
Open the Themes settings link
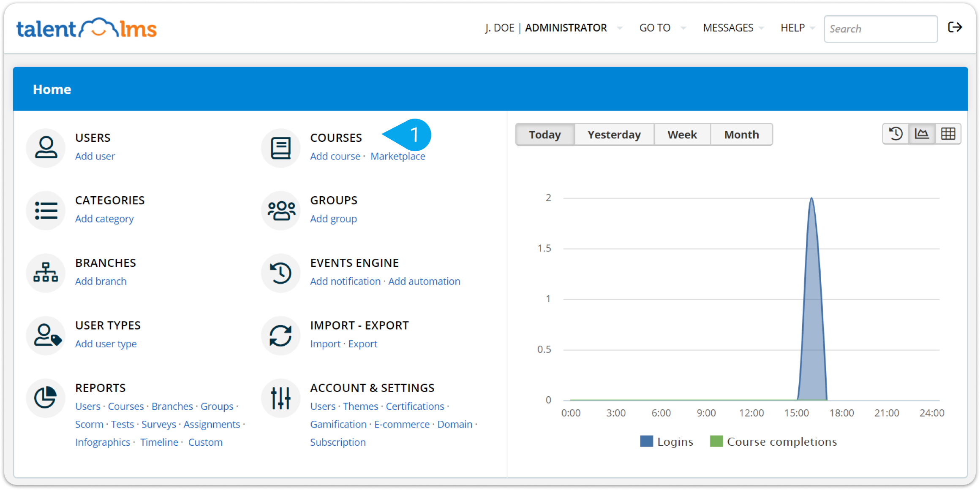click(x=361, y=406)
